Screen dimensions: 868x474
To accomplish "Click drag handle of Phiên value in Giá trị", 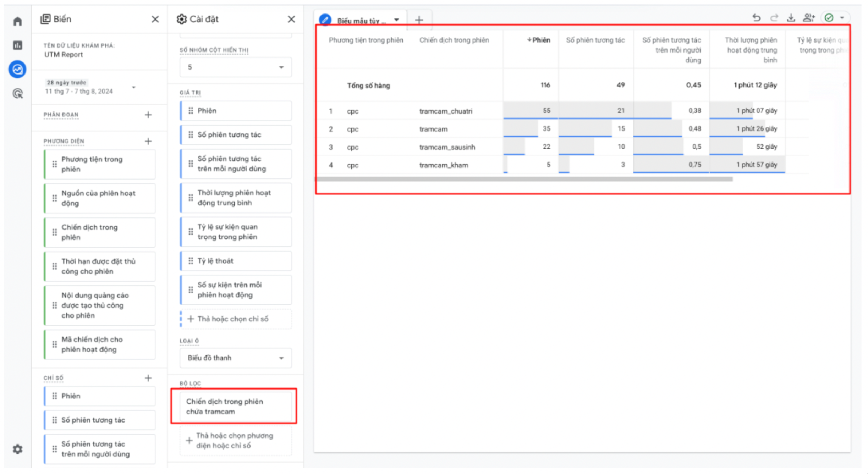I will pos(191,111).
